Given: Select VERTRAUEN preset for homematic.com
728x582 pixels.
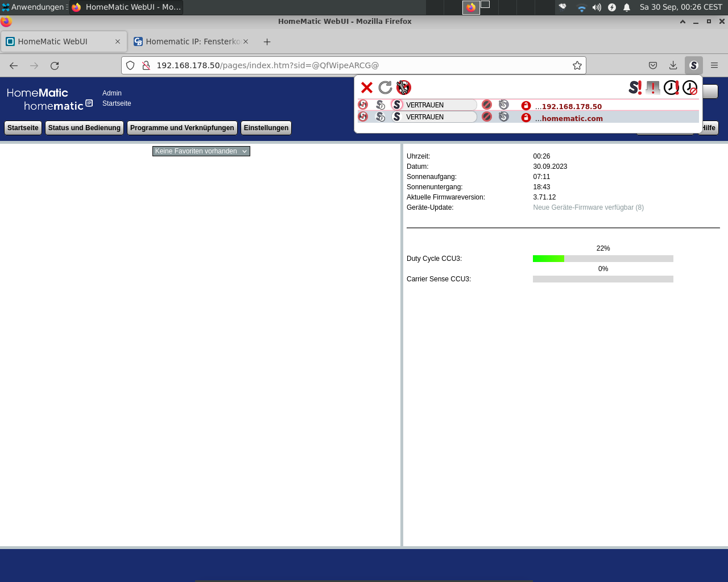Looking at the screenshot, I should coord(434,117).
